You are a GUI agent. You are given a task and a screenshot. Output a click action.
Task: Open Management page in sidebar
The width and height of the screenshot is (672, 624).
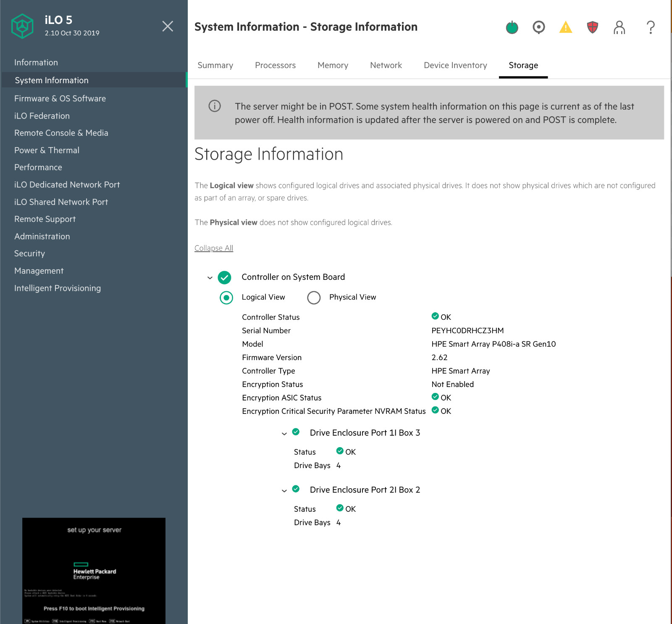point(39,271)
